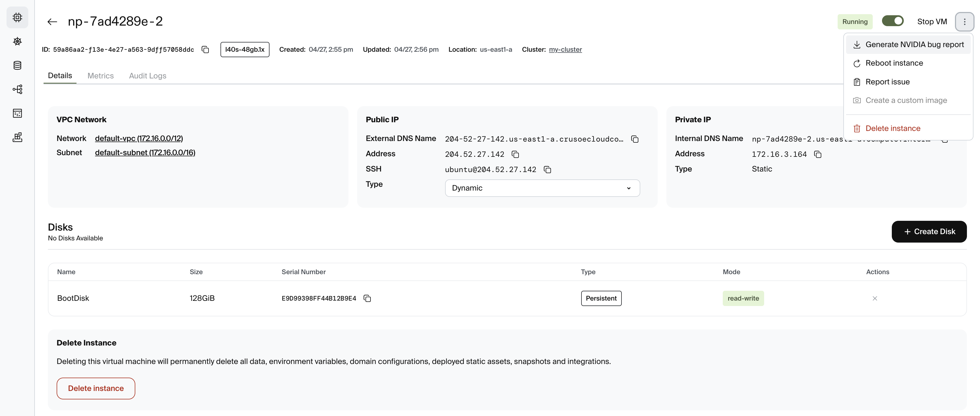
Task: Click the Serial Number column header
Action: click(x=303, y=272)
